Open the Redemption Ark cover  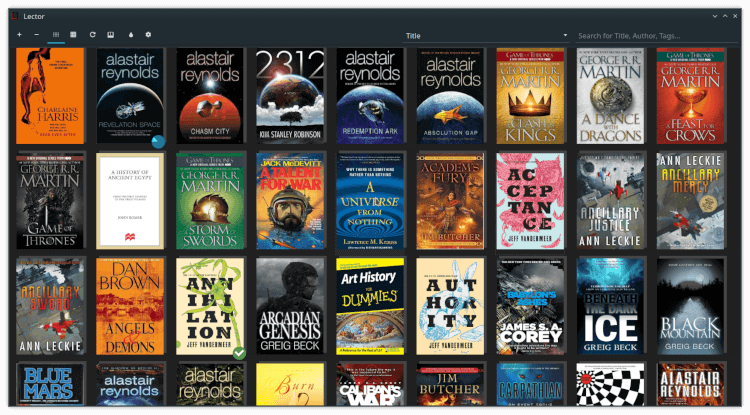pyautogui.click(x=370, y=96)
